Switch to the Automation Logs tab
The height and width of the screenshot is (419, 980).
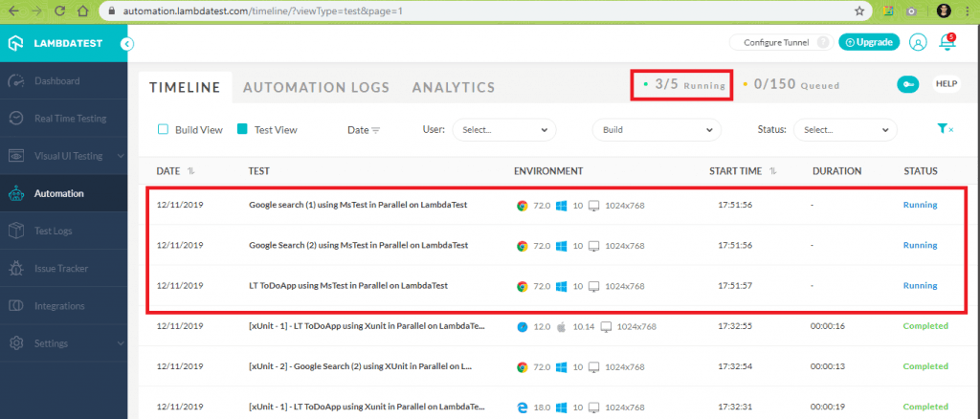pyautogui.click(x=316, y=87)
